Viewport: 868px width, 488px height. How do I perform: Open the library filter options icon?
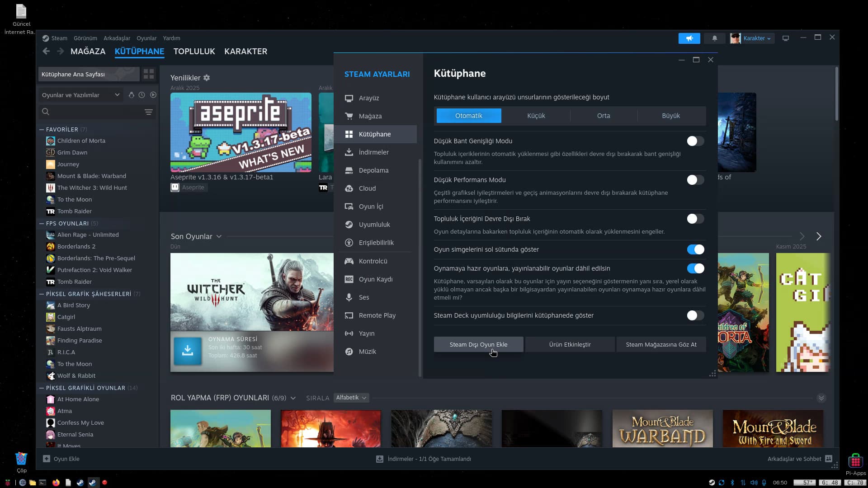click(x=148, y=112)
